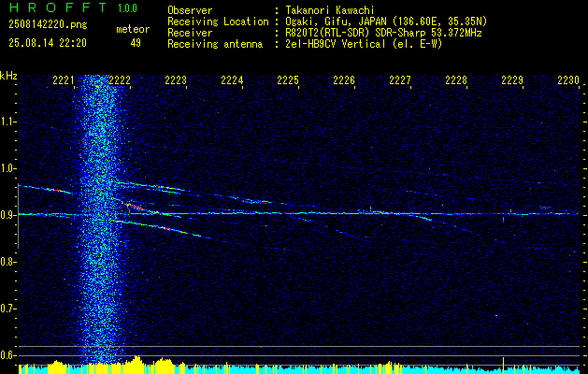Image resolution: width=588 pixels, height=374 pixels.
Task: Click the 1.0 frequency axis label
Action: pyautogui.click(x=7, y=168)
